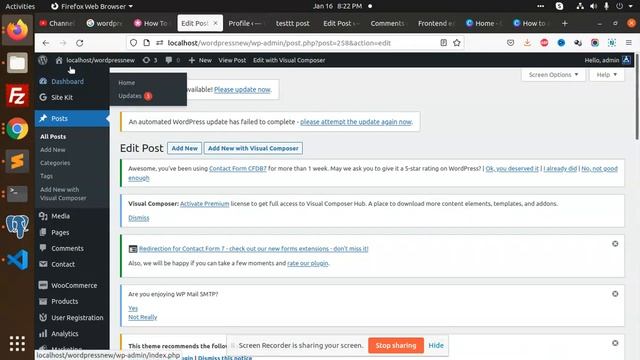Click the browser address bar URL
640x360 pixels.
tap(279, 43)
